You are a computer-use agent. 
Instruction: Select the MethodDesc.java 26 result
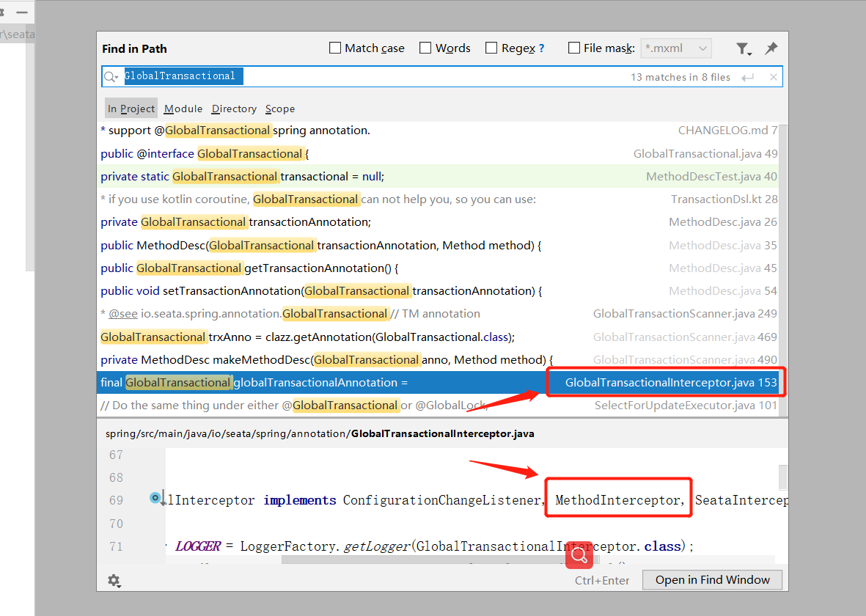(x=438, y=222)
